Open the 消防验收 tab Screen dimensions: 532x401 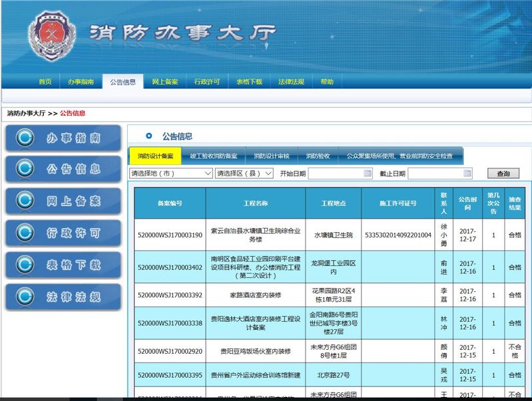(x=318, y=156)
